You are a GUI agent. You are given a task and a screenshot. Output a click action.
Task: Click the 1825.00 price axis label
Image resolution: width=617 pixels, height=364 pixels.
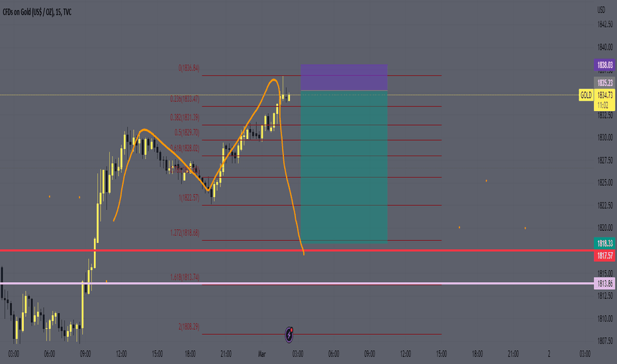tap(605, 183)
